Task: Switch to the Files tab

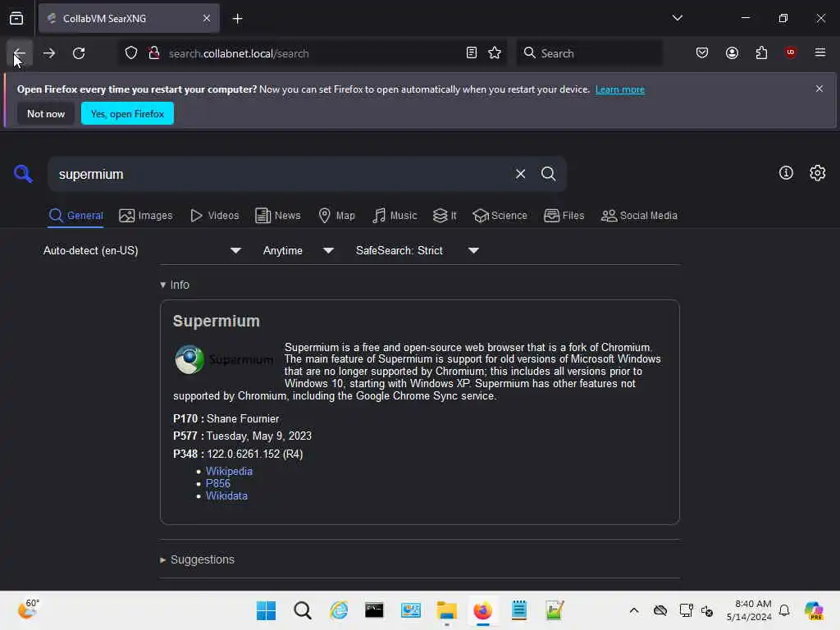Action: coord(564,216)
